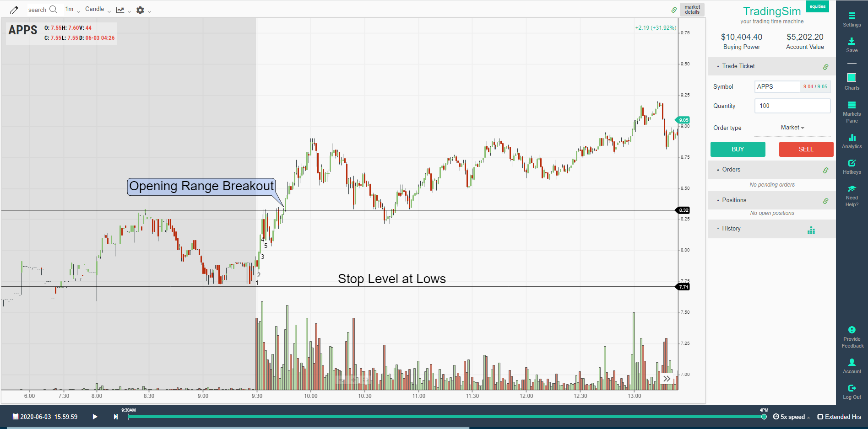
Task: Select the drawing pencil tool on the chart
Action: tap(13, 9)
